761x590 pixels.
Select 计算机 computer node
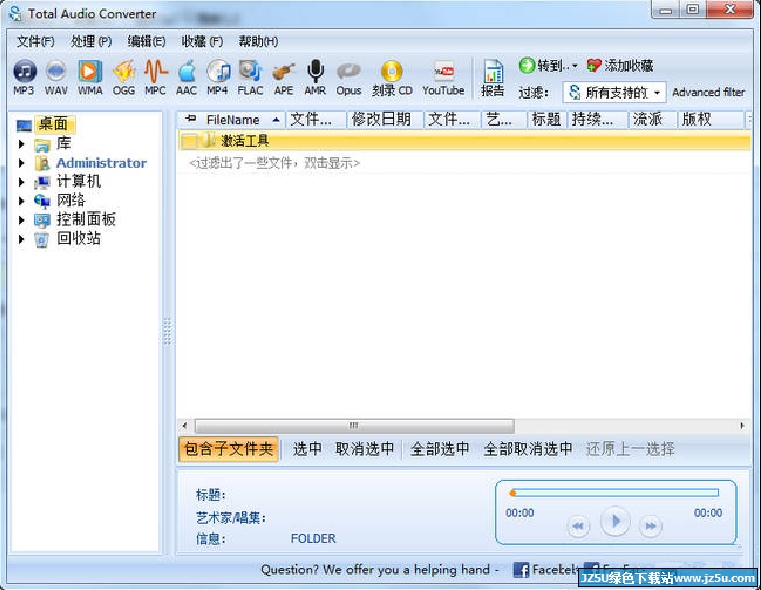[x=79, y=181]
